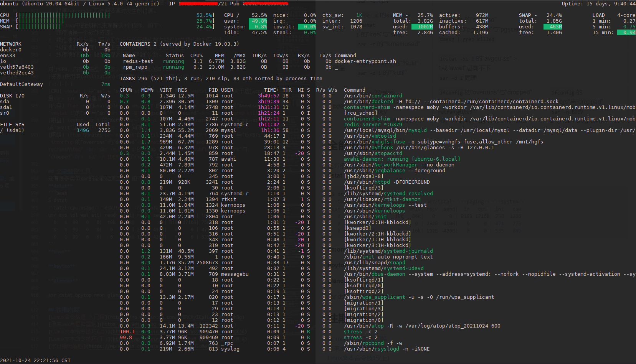Screen dimensions: 636x364
Task: Click the CPU idle value "47.5%"
Action: (x=259, y=33)
